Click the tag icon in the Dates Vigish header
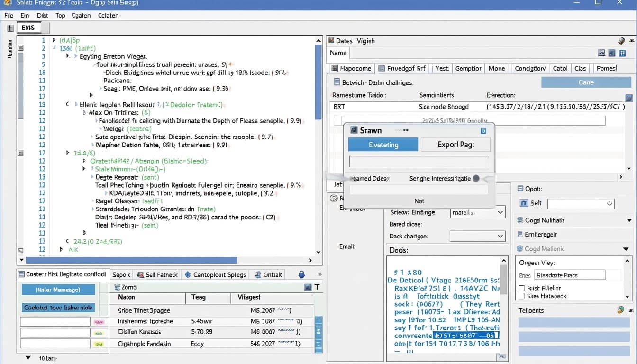Screen dimensions: 637x364 click(622, 41)
